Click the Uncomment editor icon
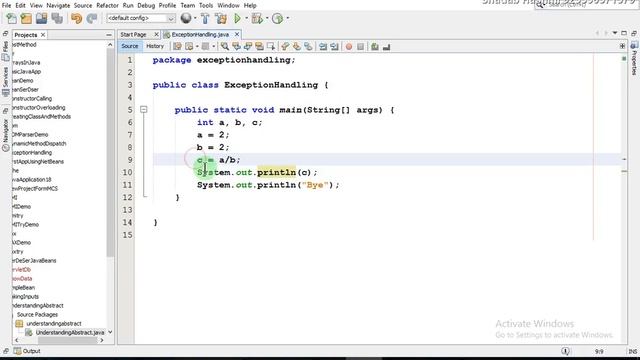Image resolution: width=640 pixels, height=360 pixels. pyautogui.click(x=386, y=47)
